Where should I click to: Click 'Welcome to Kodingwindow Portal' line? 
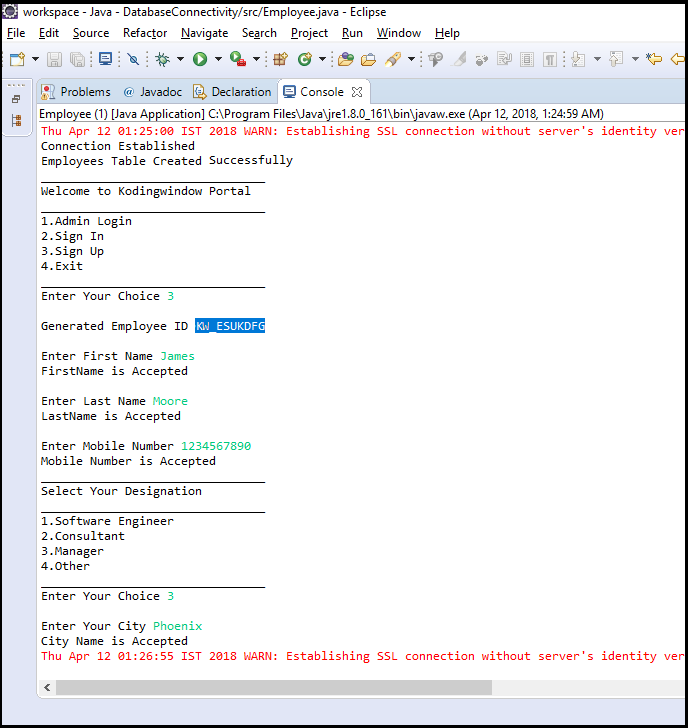coord(146,191)
